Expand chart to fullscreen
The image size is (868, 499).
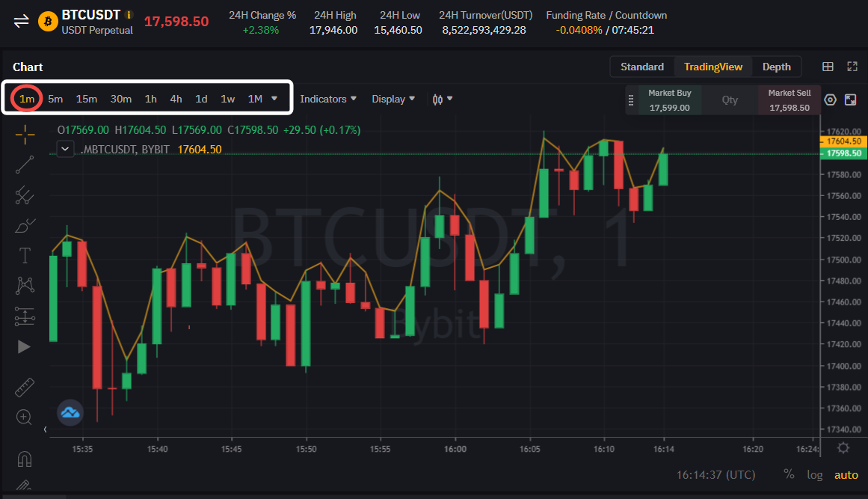click(852, 67)
